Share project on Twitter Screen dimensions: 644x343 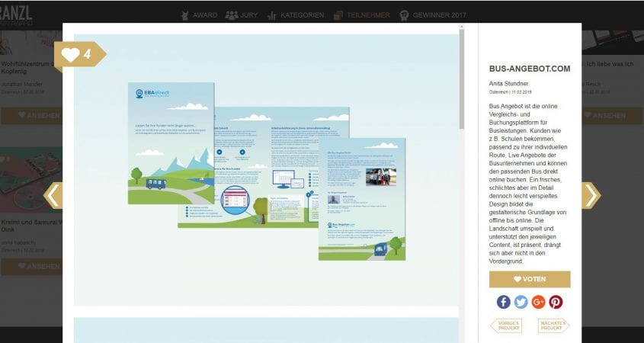pos(521,302)
